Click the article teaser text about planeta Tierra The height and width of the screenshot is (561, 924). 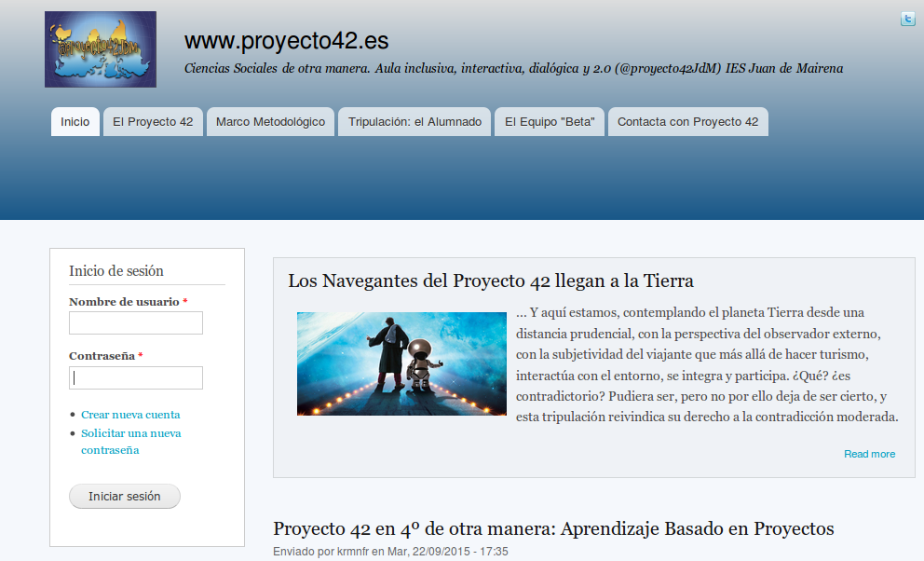tap(706, 364)
